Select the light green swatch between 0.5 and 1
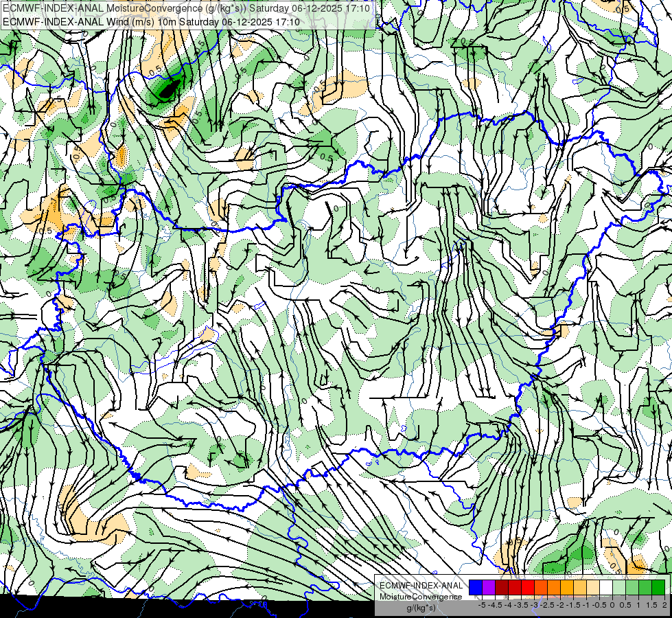The width and height of the screenshot is (672, 618). coord(632,587)
